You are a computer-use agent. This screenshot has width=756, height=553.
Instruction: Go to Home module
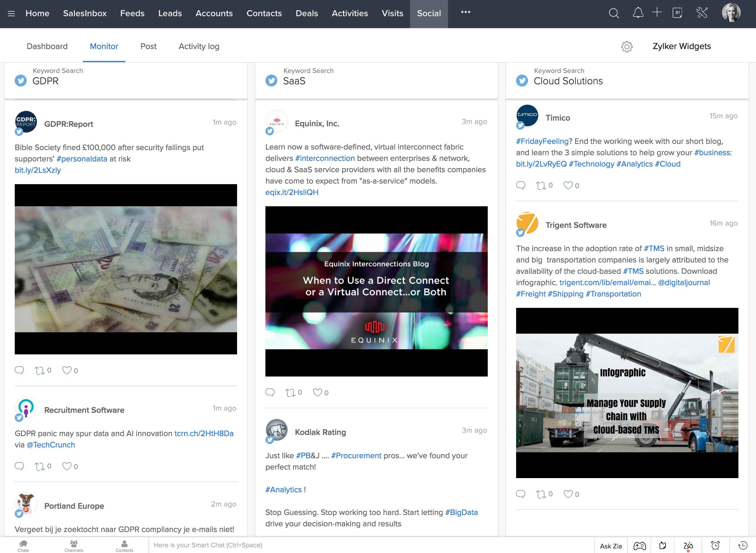(37, 13)
